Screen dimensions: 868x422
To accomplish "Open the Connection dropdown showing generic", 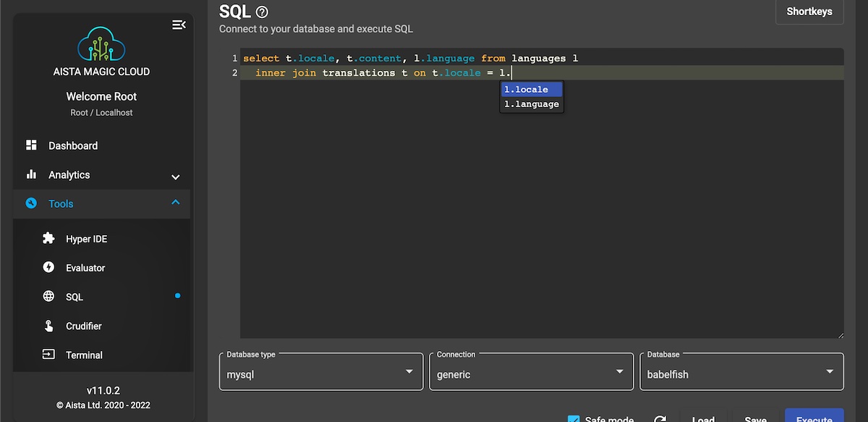I will (531, 372).
